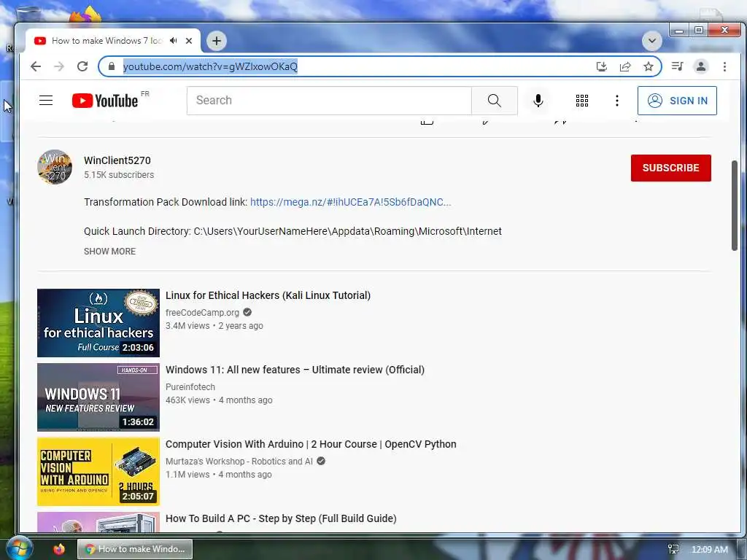Open the Windows Start orb
This screenshot has width=747, height=560.
19,548
